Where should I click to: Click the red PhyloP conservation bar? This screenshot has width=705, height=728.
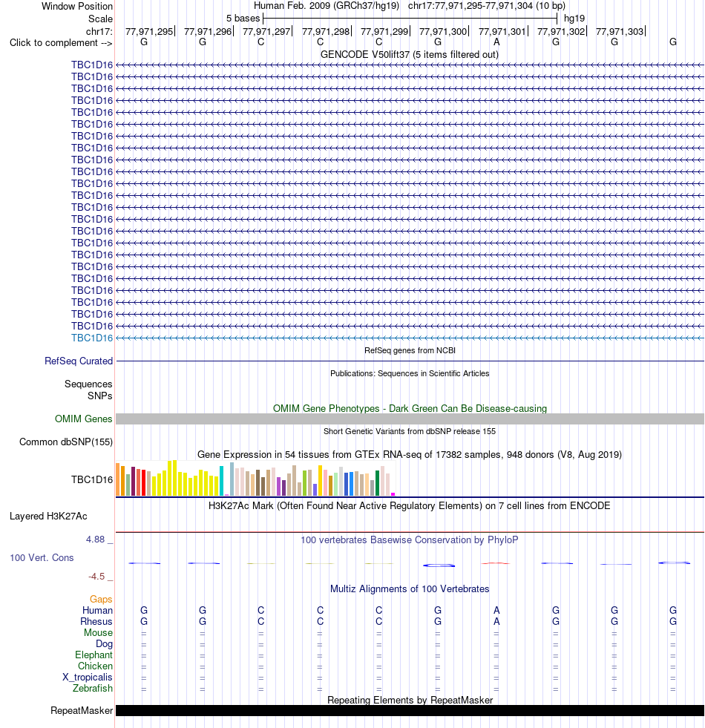point(496,563)
